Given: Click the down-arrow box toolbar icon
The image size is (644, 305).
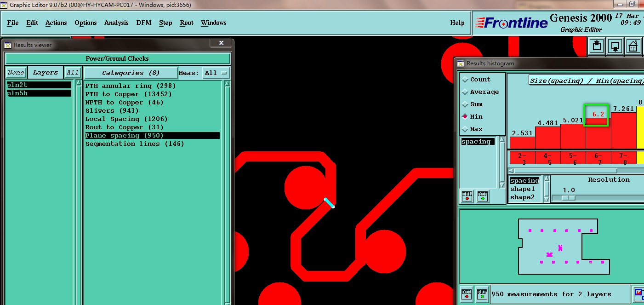Looking at the screenshot, I should point(615,46).
